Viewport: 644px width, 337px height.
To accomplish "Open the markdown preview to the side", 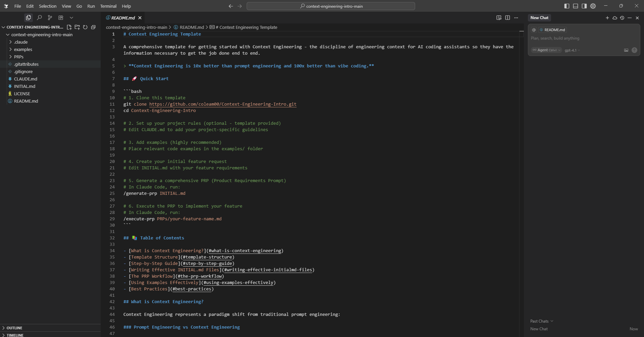I will coord(499,18).
